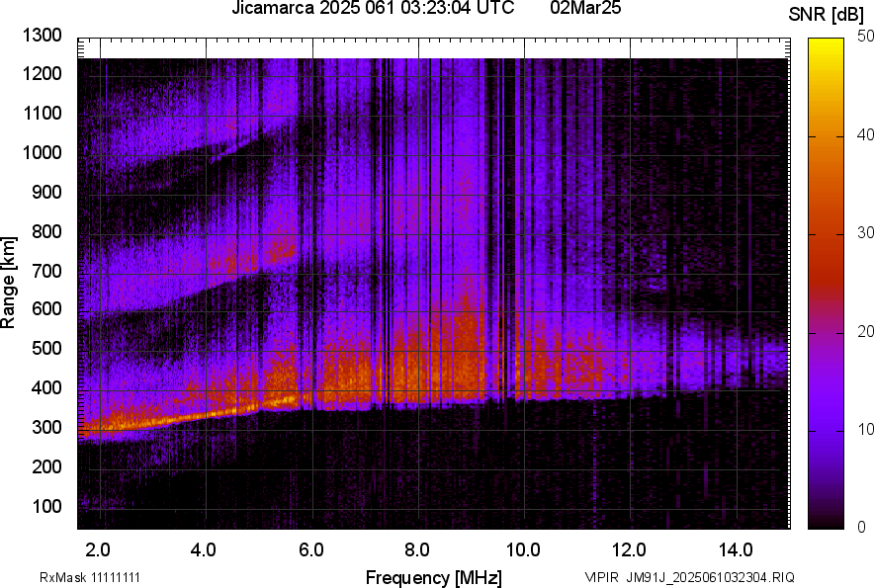Image resolution: width=874 pixels, height=588 pixels.
Task: Click the 700 range tick label
Action: [x=49, y=271]
